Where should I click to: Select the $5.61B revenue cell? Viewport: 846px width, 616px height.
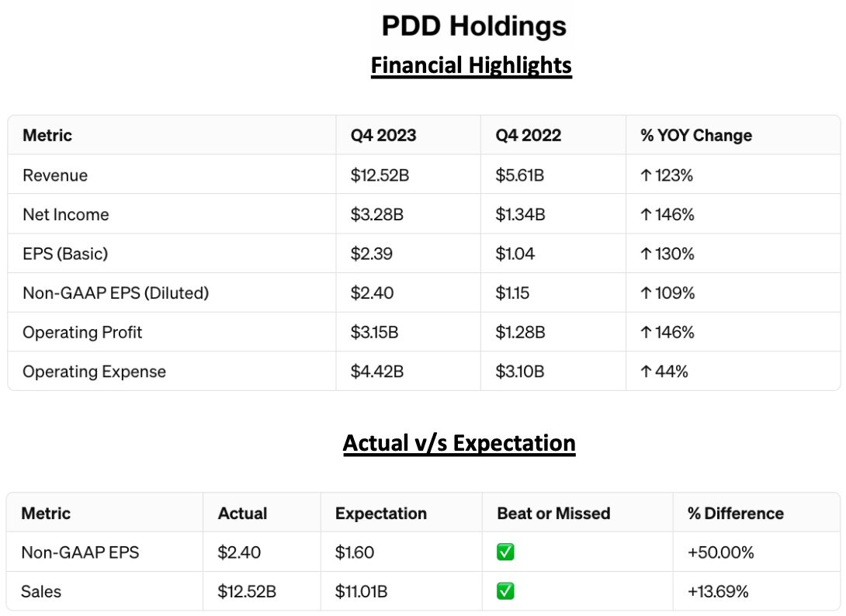coord(520,175)
